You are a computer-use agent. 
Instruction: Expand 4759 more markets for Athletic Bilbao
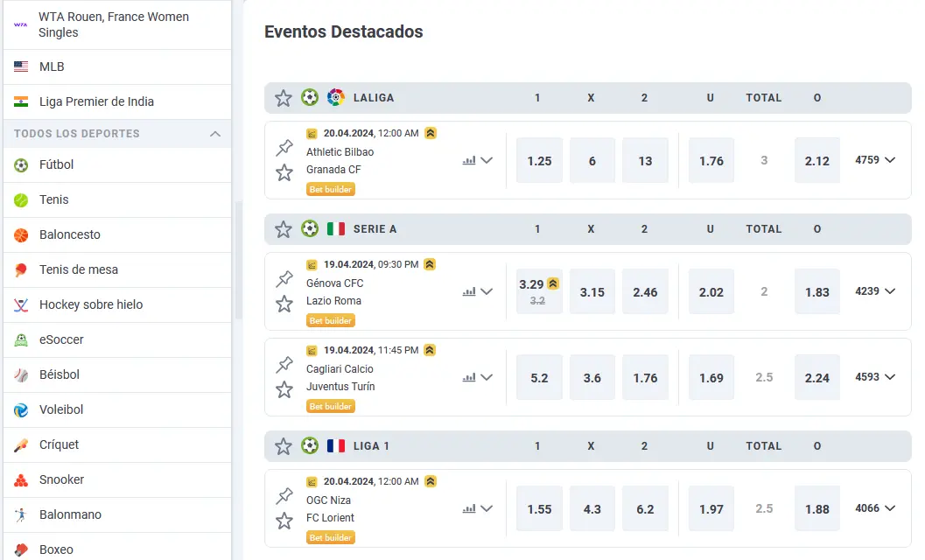875,160
